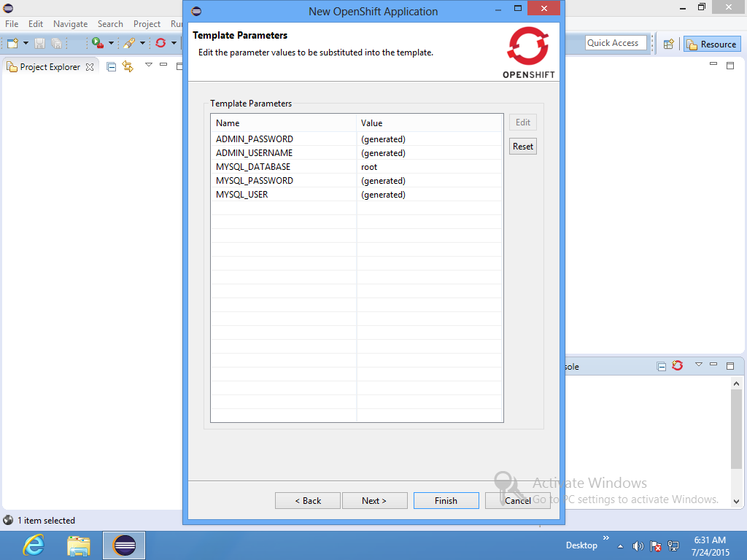Open dropdown arrow beside OpenShift toolbar icon
The width and height of the screenshot is (747, 560).
(x=174, y=43)
